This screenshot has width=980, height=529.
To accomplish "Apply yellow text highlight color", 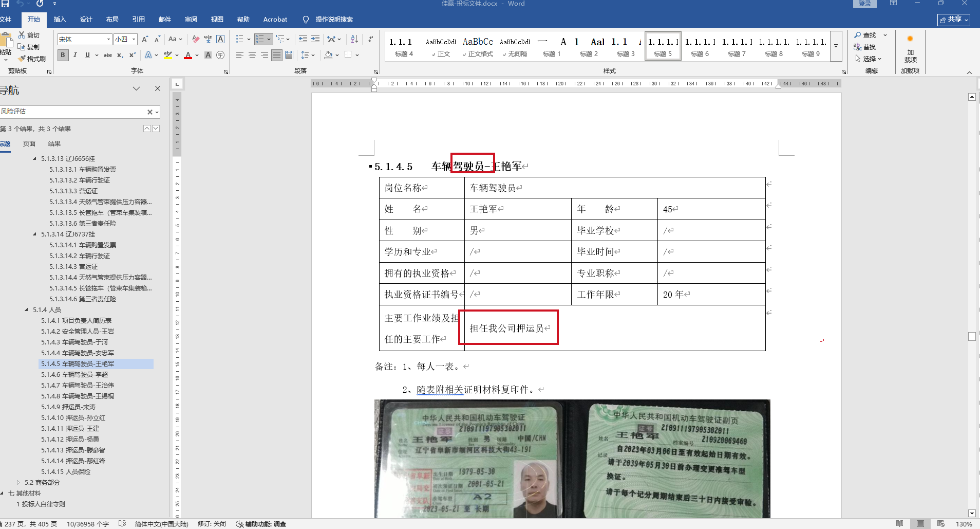I will tap(167, 55).
